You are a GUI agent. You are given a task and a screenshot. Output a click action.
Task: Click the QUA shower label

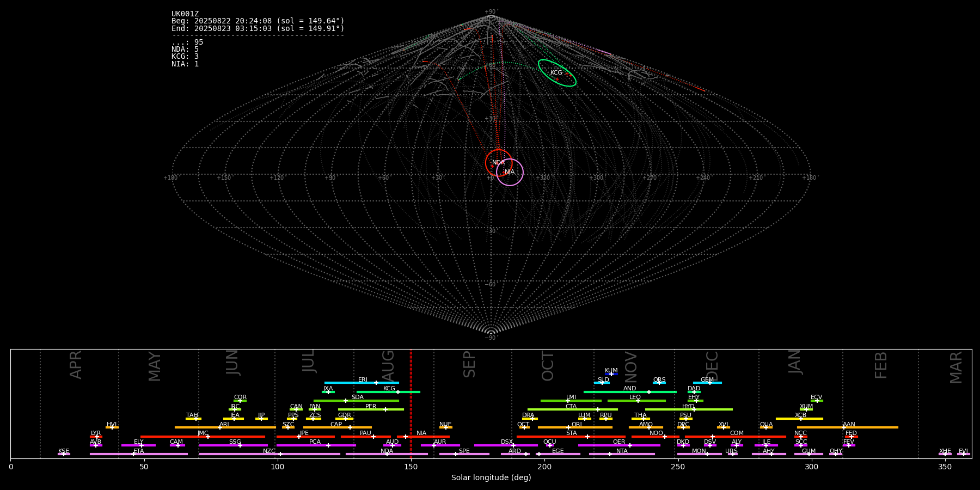pyautogui.click(x=766, y=425)
